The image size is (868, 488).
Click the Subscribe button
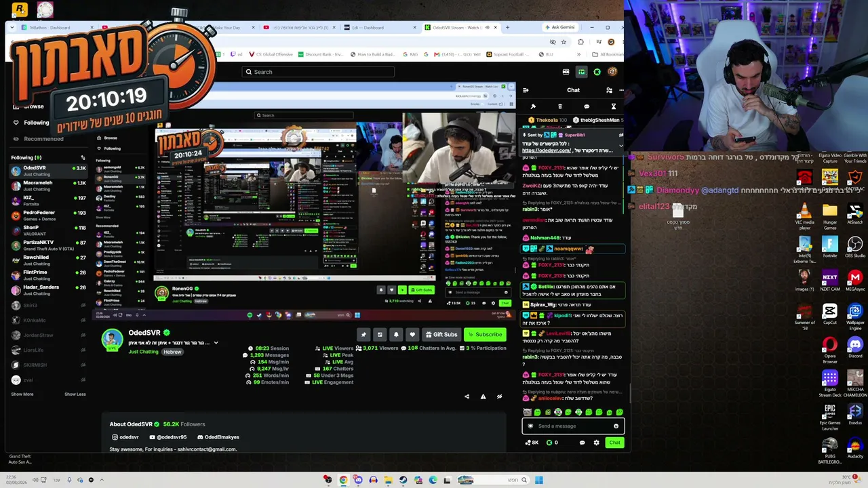486,334
